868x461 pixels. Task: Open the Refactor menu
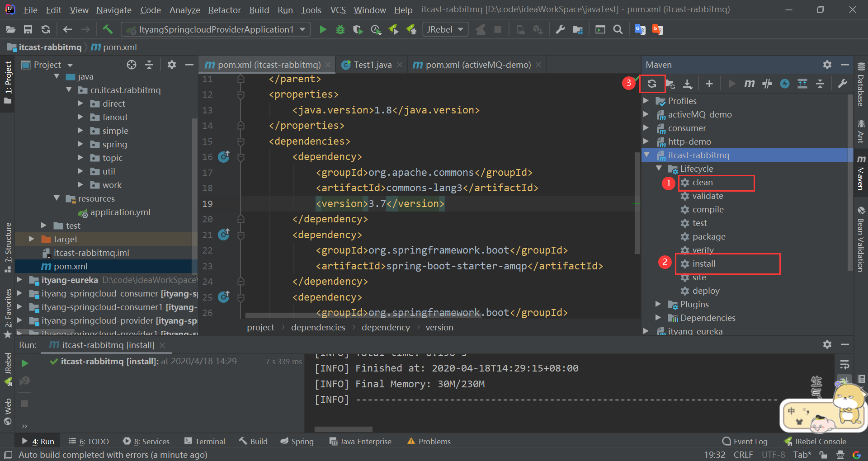(224, 10)
